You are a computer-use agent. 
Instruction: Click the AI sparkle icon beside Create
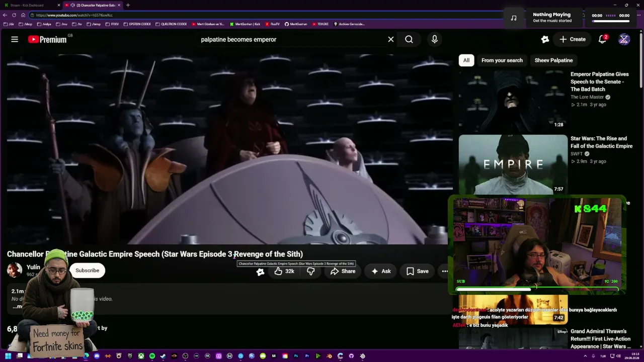click(x=545, y=39)
